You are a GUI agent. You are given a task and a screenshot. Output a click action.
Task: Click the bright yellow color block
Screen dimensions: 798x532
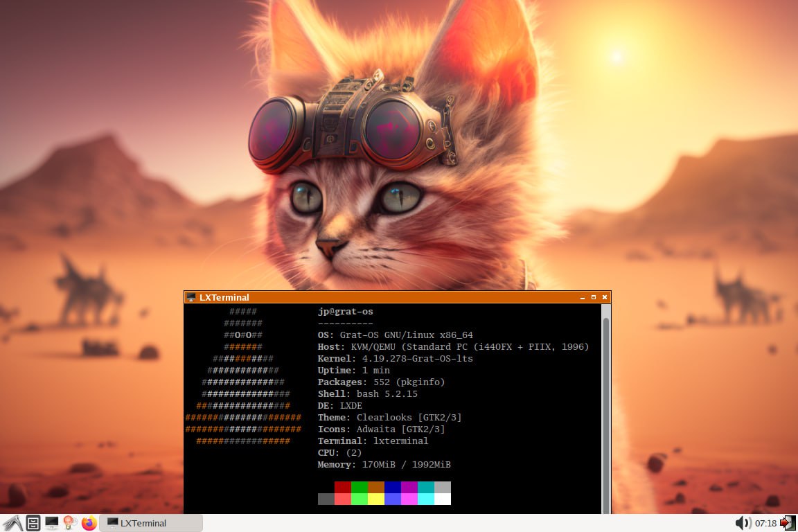(375, 499)
